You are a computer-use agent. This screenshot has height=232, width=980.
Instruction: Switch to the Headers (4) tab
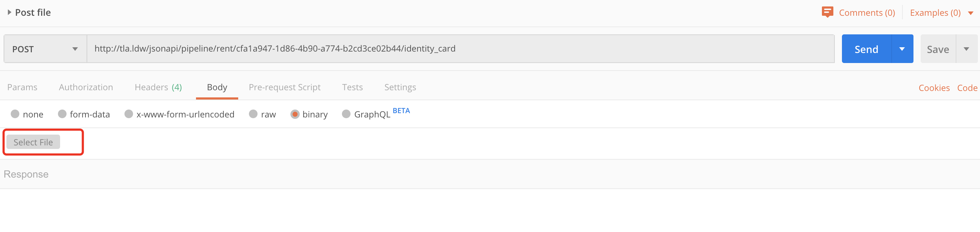(158, 87)
